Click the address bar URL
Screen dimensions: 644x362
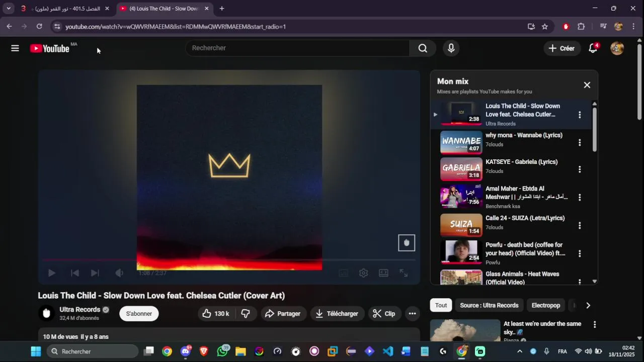176,27
